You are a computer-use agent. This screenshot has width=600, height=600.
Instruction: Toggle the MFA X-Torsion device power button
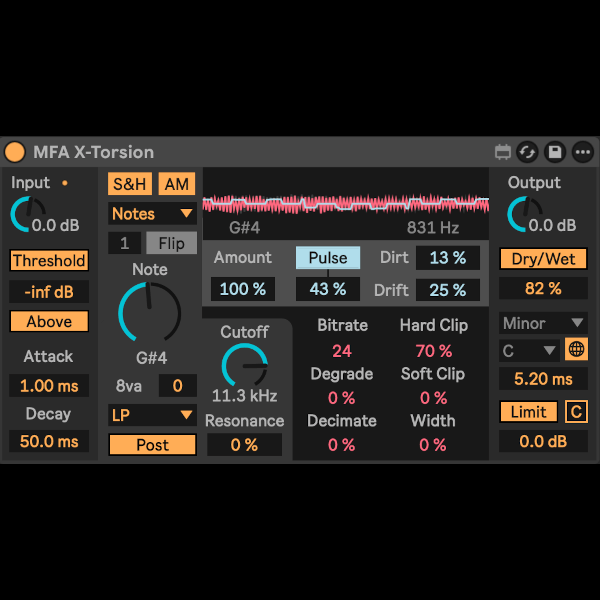click(x=15, y=152)
